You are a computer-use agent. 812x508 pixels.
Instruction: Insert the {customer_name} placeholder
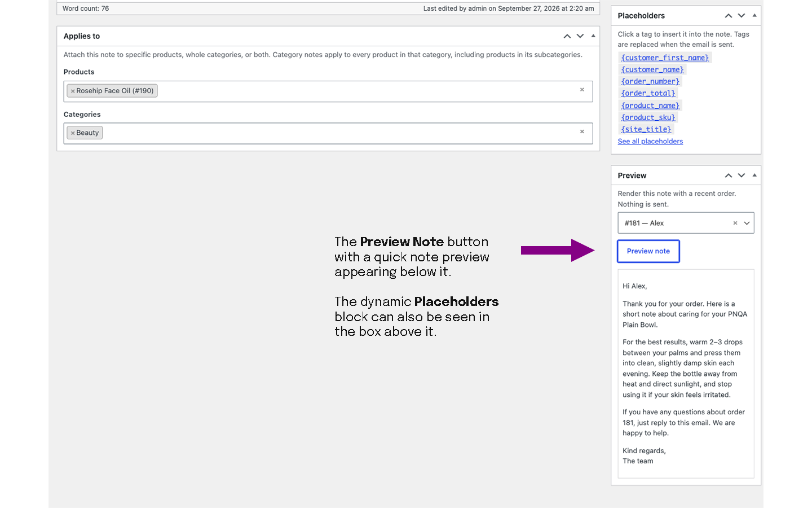click(652, 69)
